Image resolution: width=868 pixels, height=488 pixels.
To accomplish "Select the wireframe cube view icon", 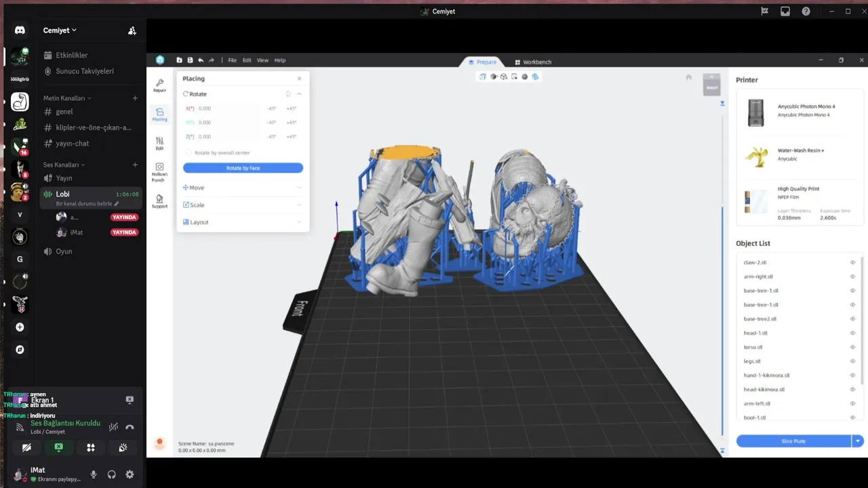I will [504, 77].
